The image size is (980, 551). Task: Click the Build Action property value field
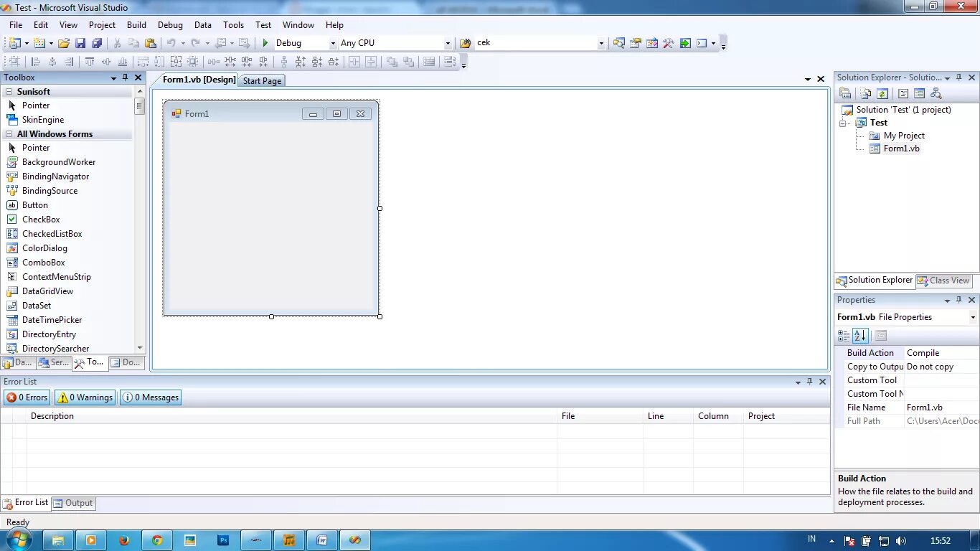pyautogui.click(x=941, y=353)
